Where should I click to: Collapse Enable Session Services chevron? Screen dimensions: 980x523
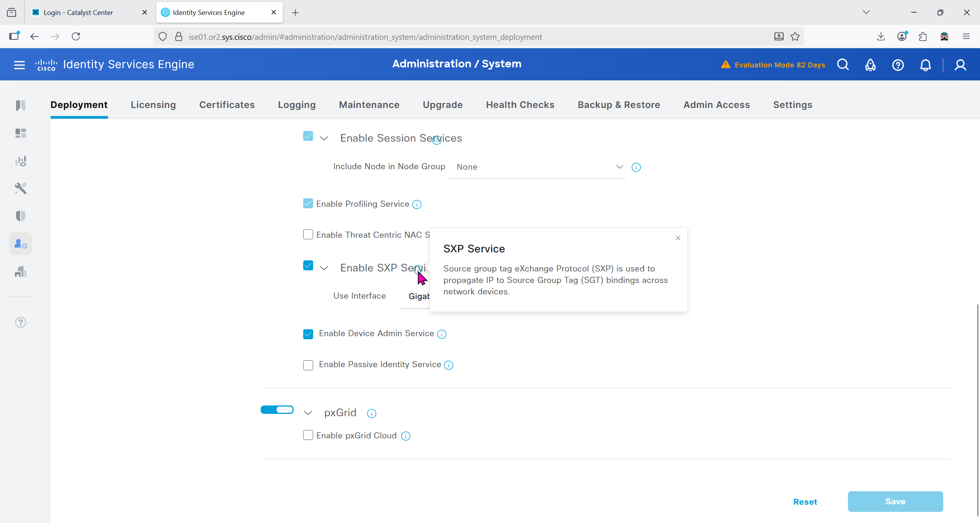pos(324,138)
